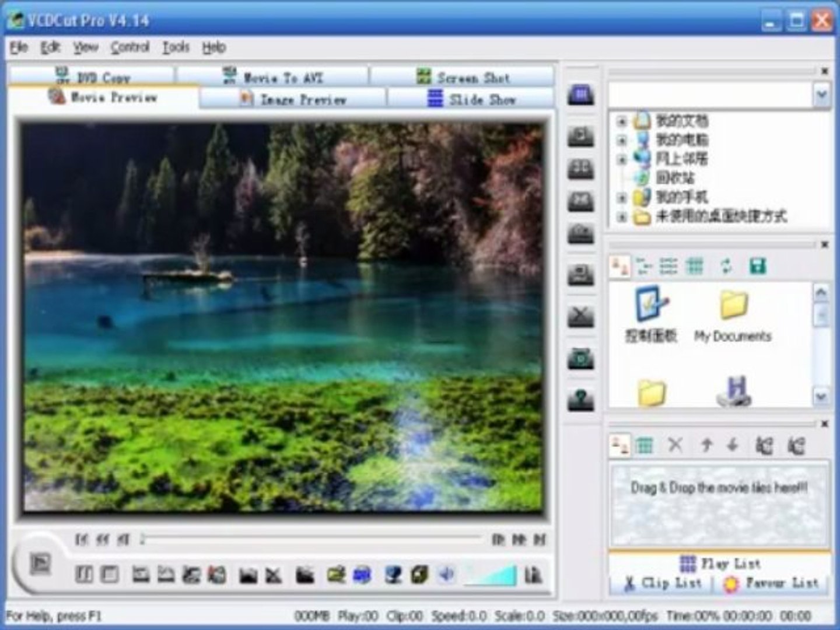Click the cyan volume level slider

pyautogui.click(x=490, y=575)
